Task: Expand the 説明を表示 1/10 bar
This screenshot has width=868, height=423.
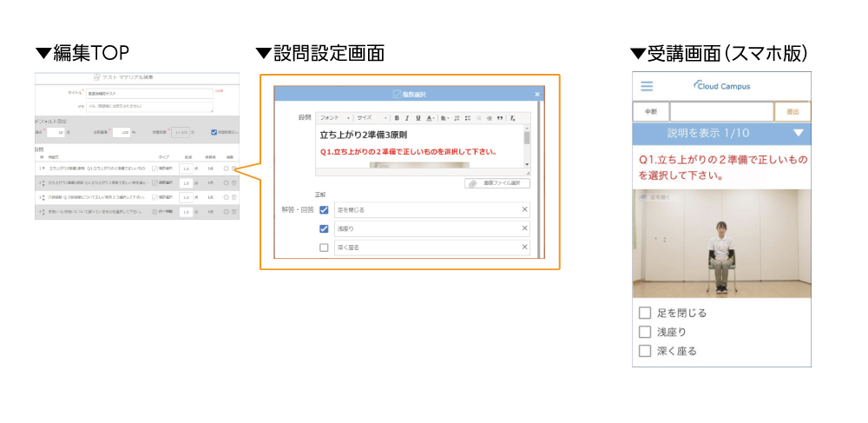Action: [721, 134]
